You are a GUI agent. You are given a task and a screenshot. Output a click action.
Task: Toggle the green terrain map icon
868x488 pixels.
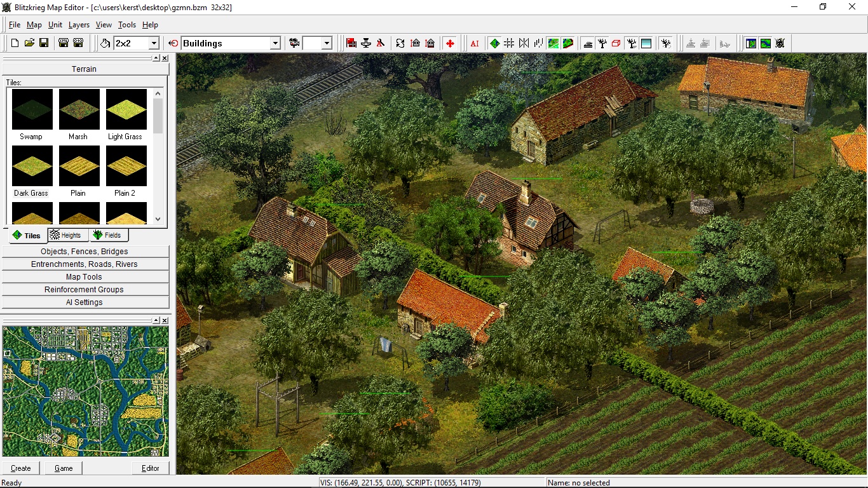pos(553,43)
